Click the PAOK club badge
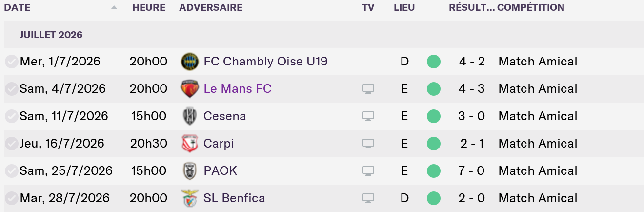This screenshot has width=644, height=212. pos(188,171)
